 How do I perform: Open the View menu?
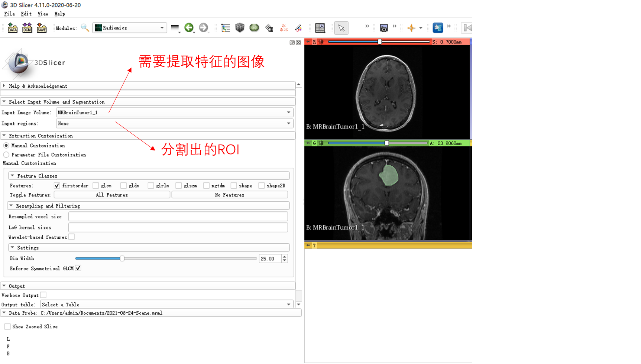pyautogui.click(x=43, y=14)
